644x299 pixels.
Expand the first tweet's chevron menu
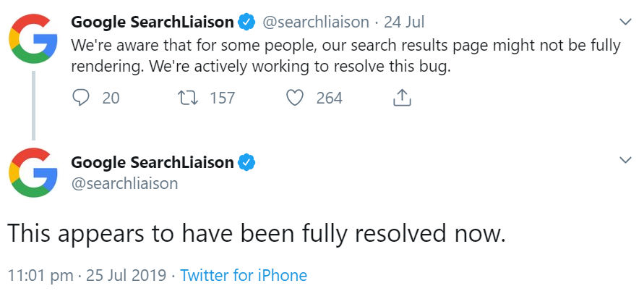click(x=626, y=22)
